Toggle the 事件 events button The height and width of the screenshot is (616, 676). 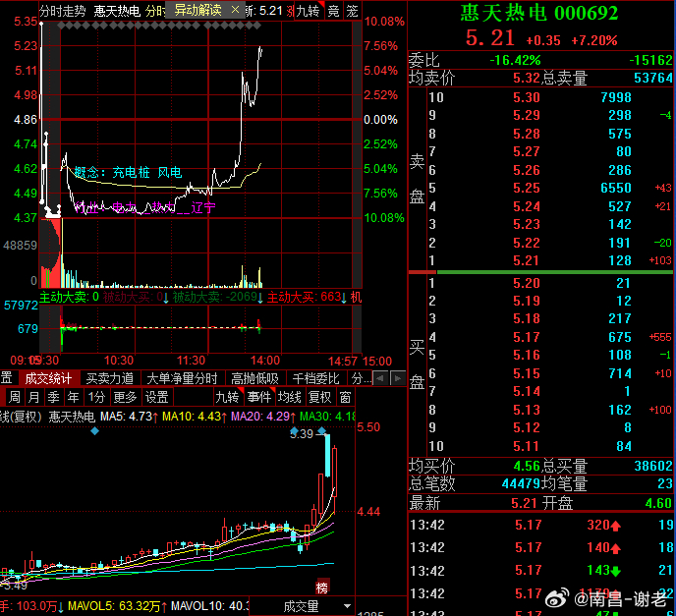(x=259, y=397)
